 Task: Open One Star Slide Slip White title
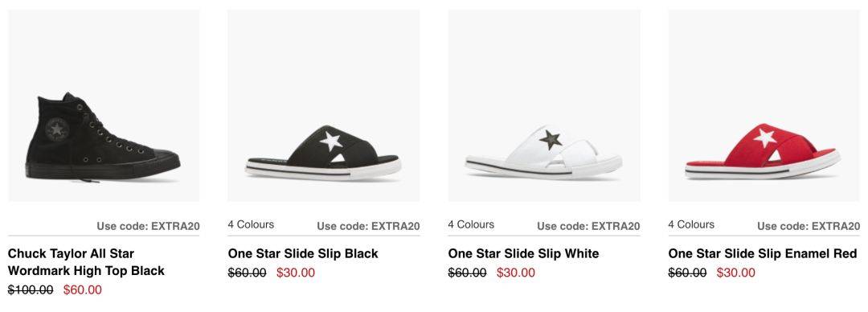point(523,254)
